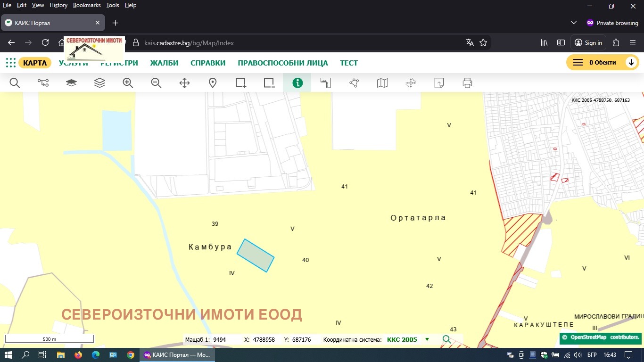The image size is (644, 362).
Task: Toggle the browser sidebar panel icon
Action: (561, 42)
